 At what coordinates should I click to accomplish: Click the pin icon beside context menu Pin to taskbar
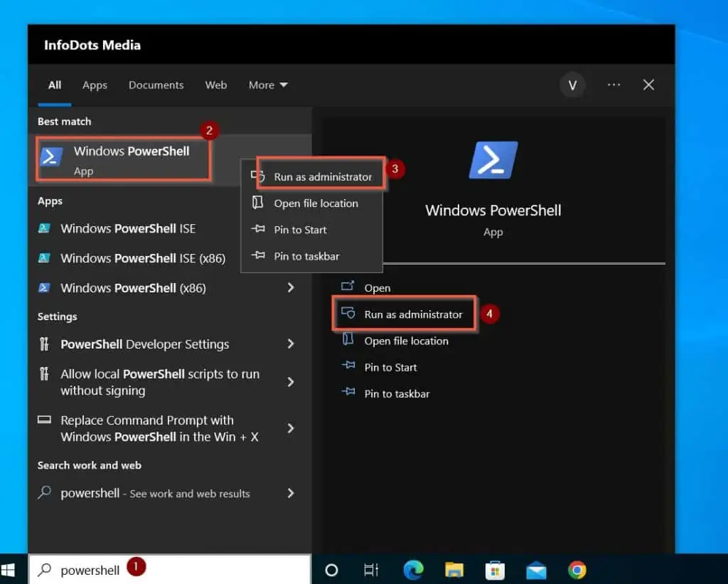click(x=258, y=255)
